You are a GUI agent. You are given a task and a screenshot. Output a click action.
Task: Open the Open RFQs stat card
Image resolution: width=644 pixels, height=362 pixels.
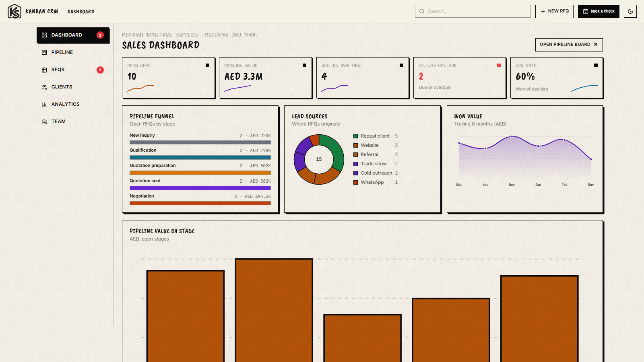point(169,78)
